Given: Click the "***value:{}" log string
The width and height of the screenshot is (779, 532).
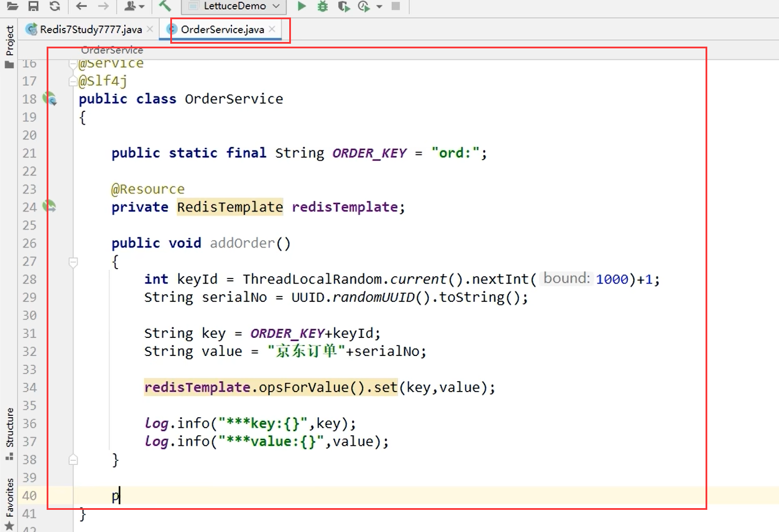Looking at the screenshot, I should (x=271, y=442).
